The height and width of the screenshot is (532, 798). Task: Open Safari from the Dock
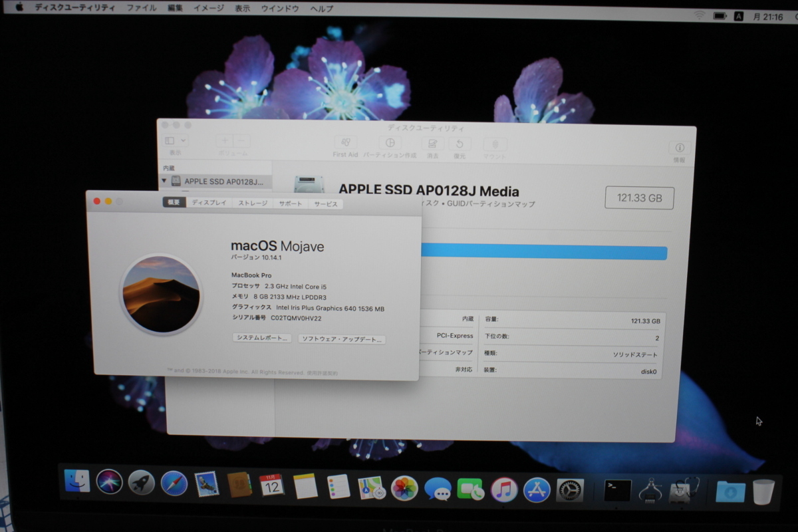click(x=174, y=483)
